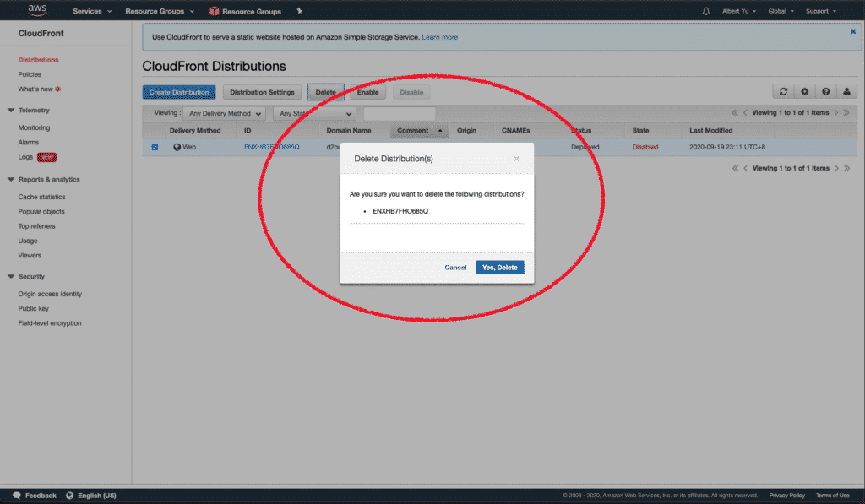Click the Delete toolbar button
This screenshot has width=865, height=504.
pyautogui.click(x=325, y=92)
